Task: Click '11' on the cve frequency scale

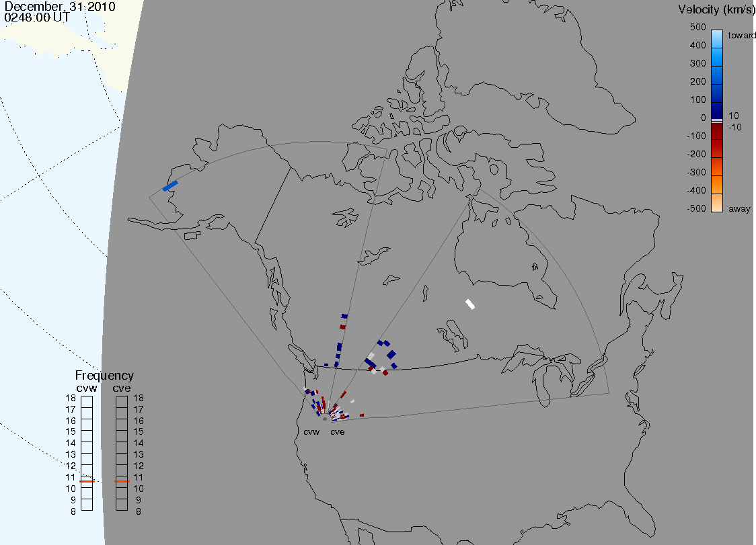Action: pyautogui.click(x=139, y=478)
